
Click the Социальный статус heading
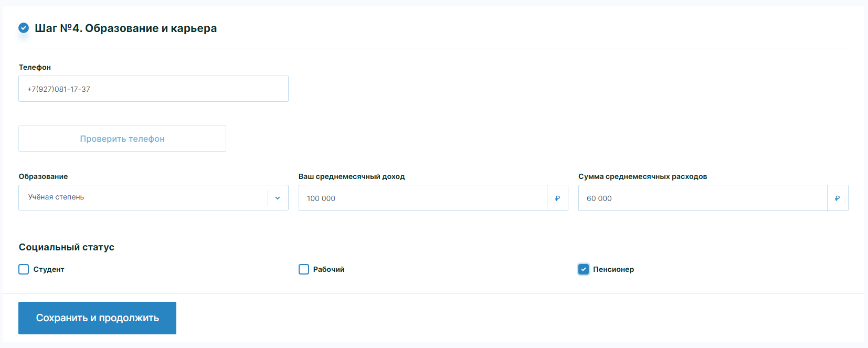(x=67, y=247)
